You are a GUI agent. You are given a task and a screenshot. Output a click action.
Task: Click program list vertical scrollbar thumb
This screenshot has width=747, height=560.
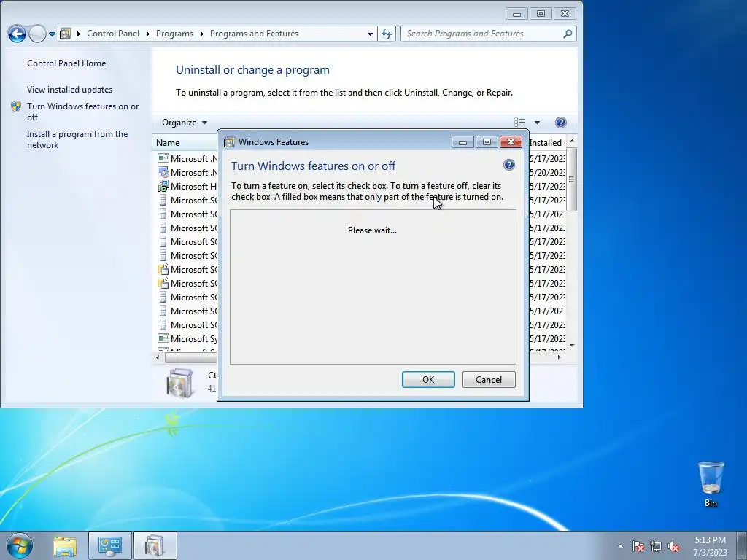(572, 179)
